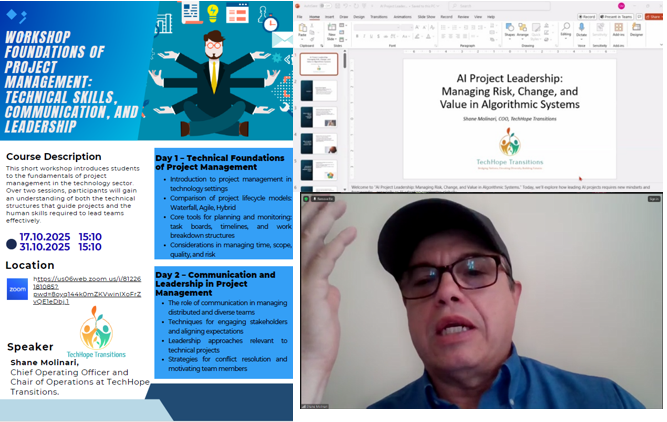Click the Sensitivity icon
Image resolution: width=667 pixels, height=422 pixels.
(600, 28)
